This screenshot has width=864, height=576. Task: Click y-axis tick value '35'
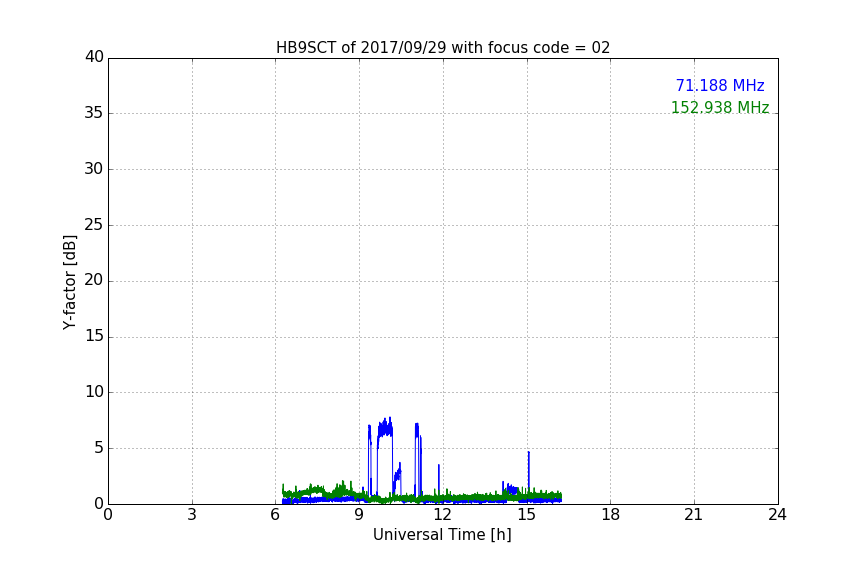[94, 113]
